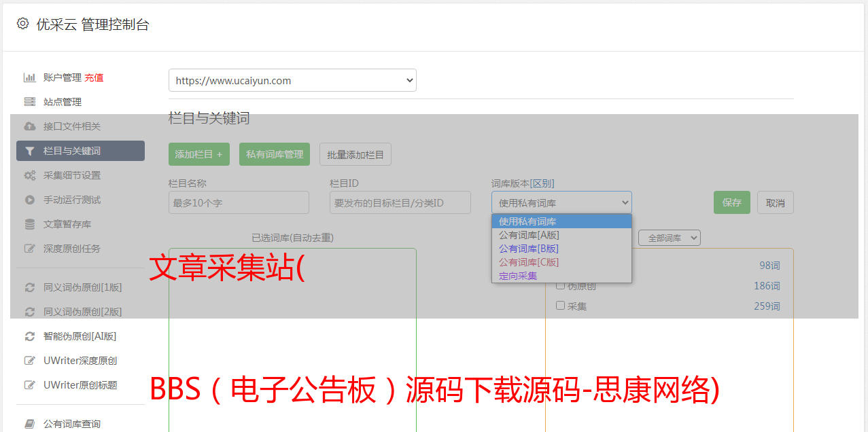Click the filter funnel icon for 栏目与关键词
868x432 pixels.
pos(30,151)
